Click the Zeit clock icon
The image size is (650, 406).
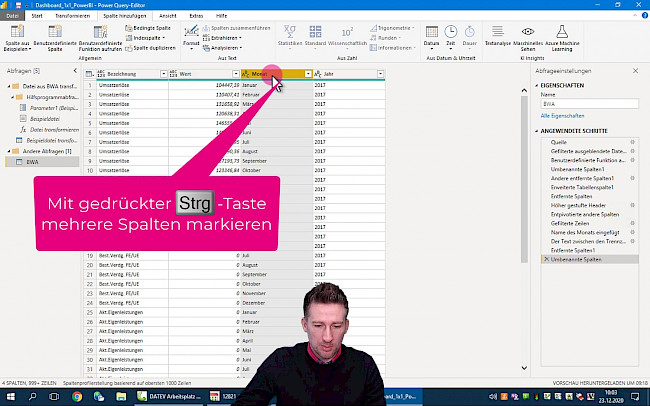click(451, 34)
